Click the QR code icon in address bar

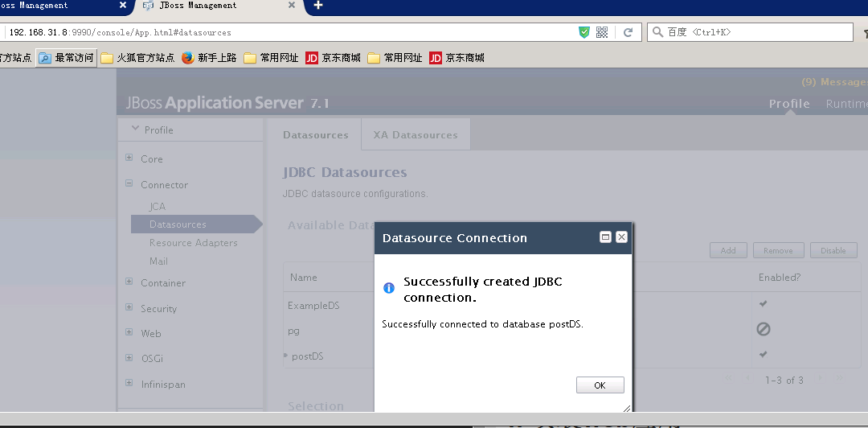tap(602, 32)
